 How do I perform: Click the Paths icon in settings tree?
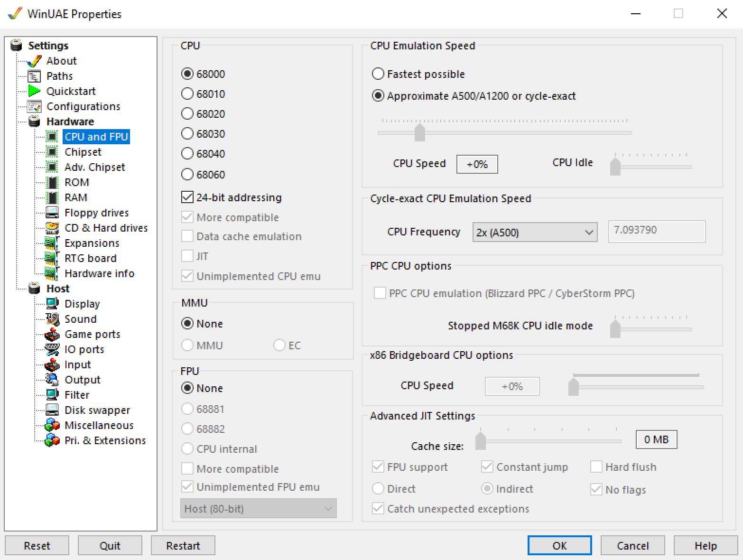[34, 76]
